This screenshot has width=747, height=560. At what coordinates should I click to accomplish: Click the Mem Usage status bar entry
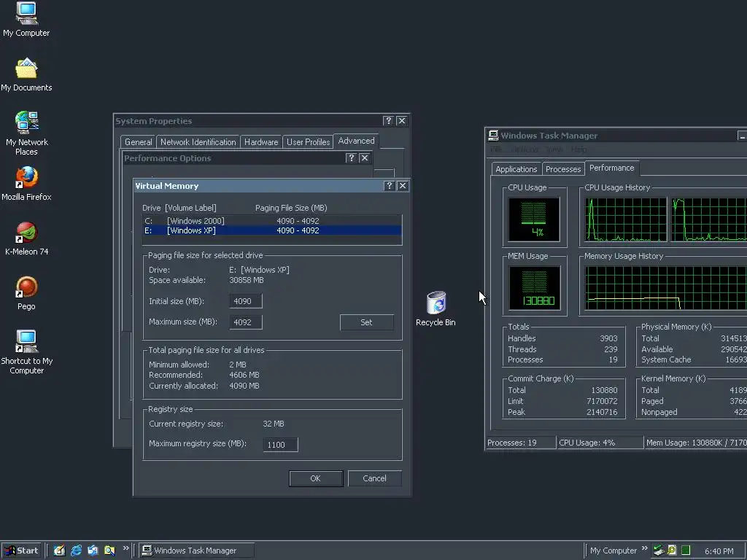pos(696,443)
